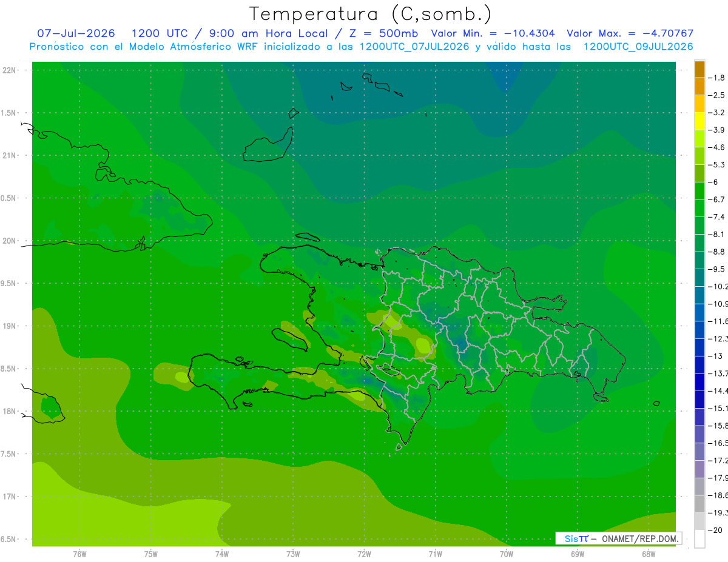Click the "72W" longitude axis label

coord(364,554)
